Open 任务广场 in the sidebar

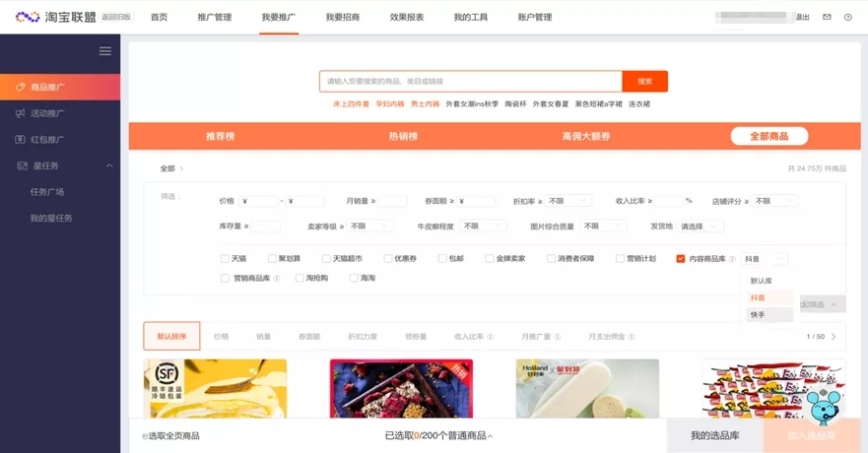(x=47, y=192)
